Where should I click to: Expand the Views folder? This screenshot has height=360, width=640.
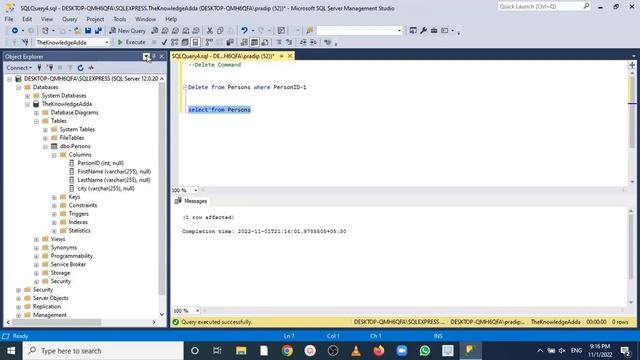[x=36, y=239]
